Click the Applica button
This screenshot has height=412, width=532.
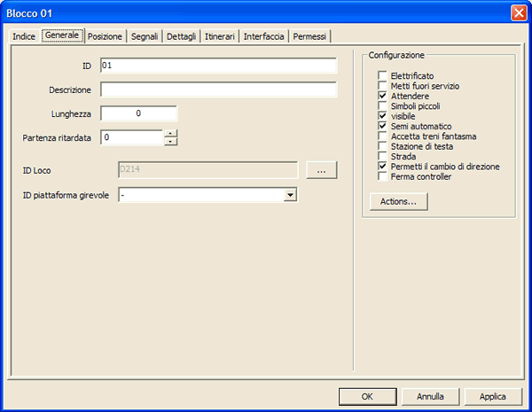[493, 396]
